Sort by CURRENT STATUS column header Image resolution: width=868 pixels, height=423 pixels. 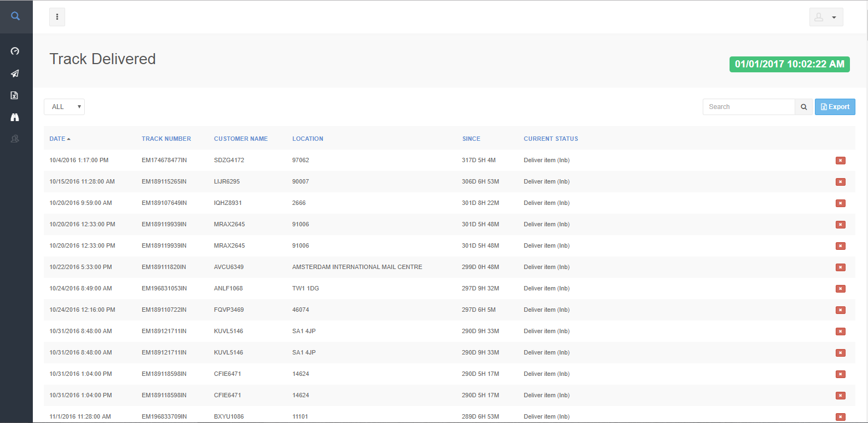point(551,139)
